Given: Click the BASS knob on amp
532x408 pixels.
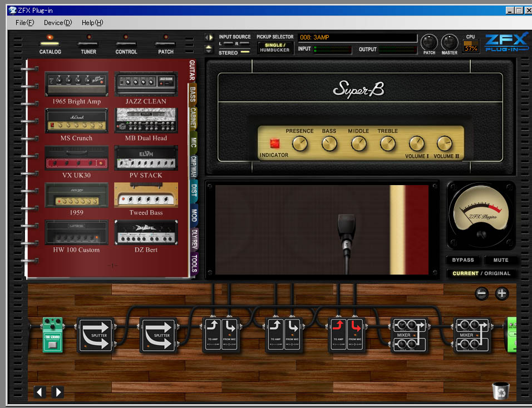Looking at the screenshot, I should coord(329,143).
